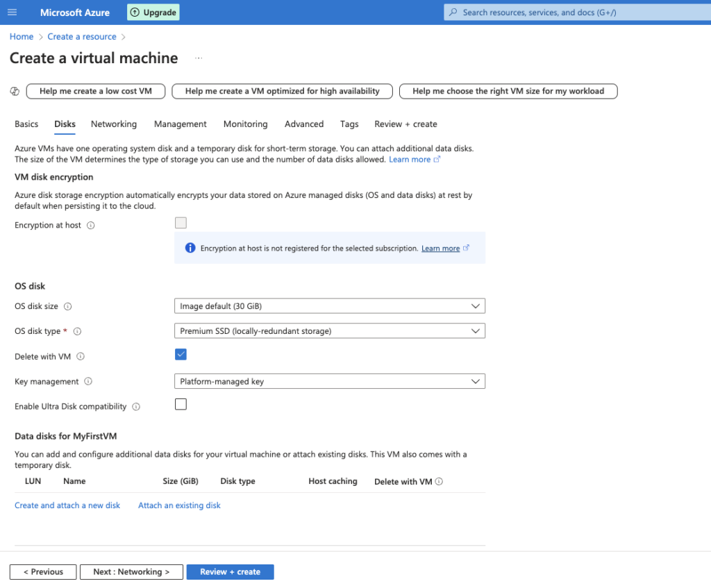711x588 pixels.
Task: Click Create and attach a new disk
Action: 67,505
